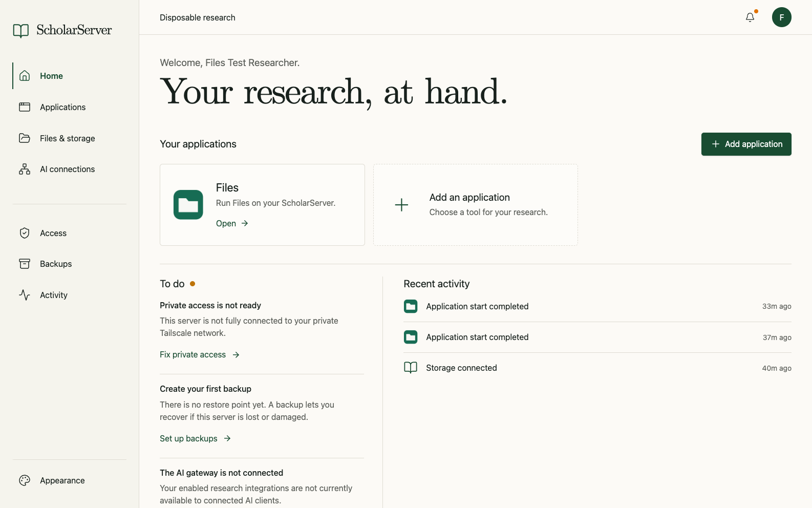Go to the Home menu item

51,76
